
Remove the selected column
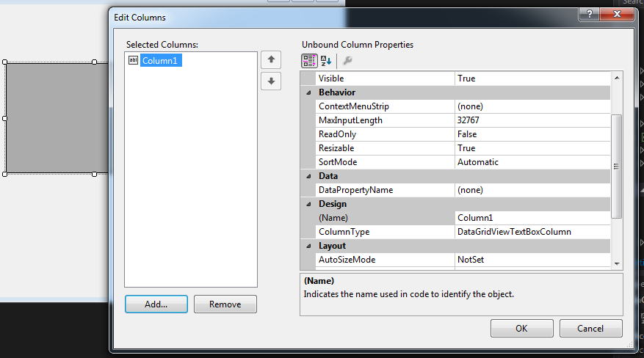click(x=225, y=304)
